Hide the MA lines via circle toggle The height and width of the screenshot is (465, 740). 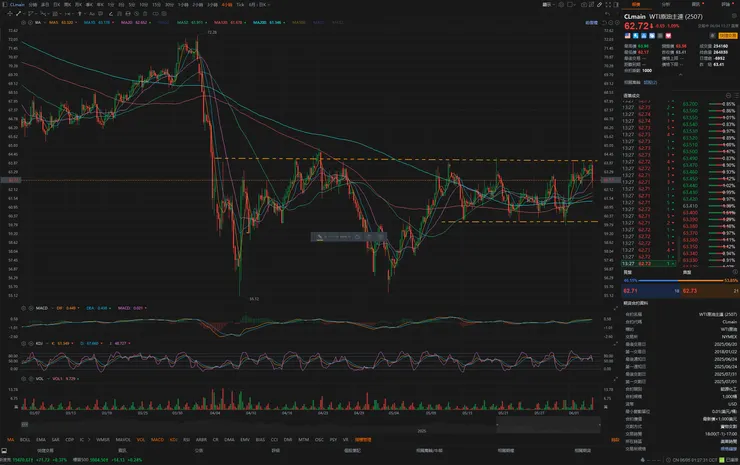[30, 22]
